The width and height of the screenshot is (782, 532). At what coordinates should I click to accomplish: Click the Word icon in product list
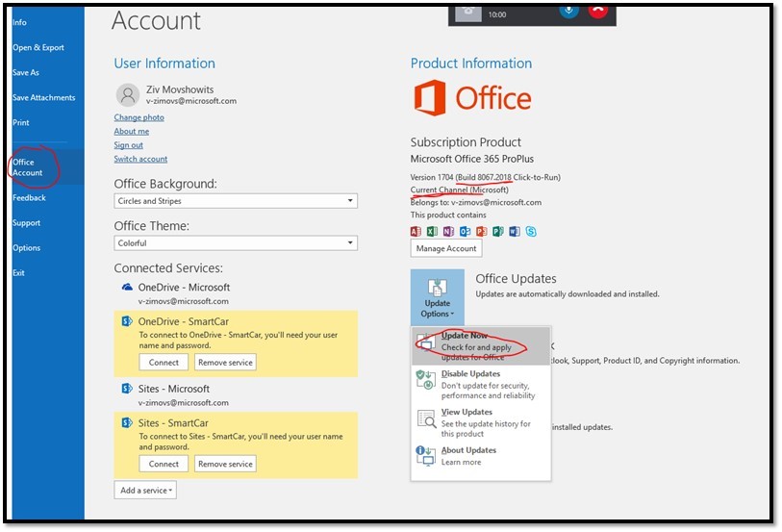point(515,232)
